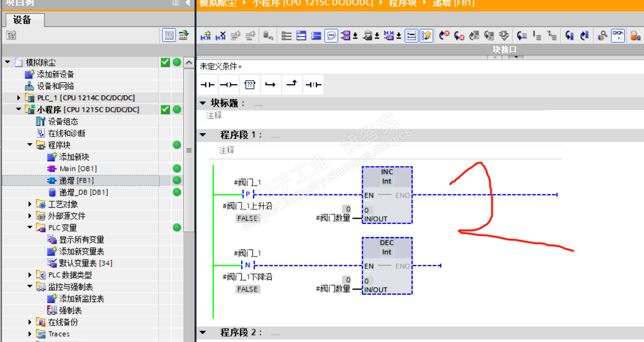Viewport: 644px width, 342px height.
Task: Open absolute/symbolic operands dropdown arrow
Action: pos(355,36)
